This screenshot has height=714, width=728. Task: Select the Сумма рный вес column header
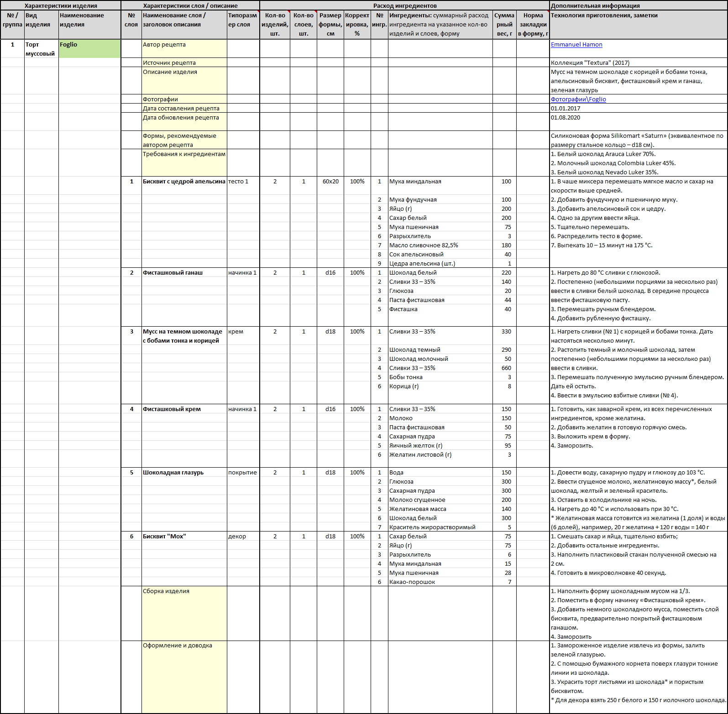point(504,25)
